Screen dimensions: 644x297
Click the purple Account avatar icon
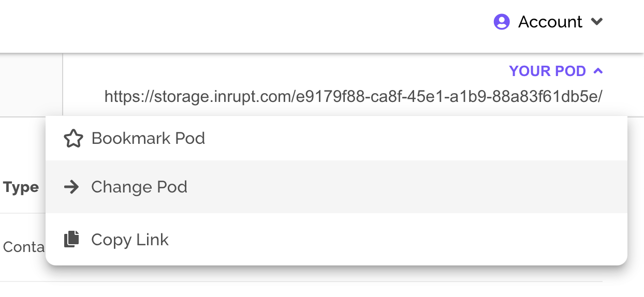pos(502,22)
